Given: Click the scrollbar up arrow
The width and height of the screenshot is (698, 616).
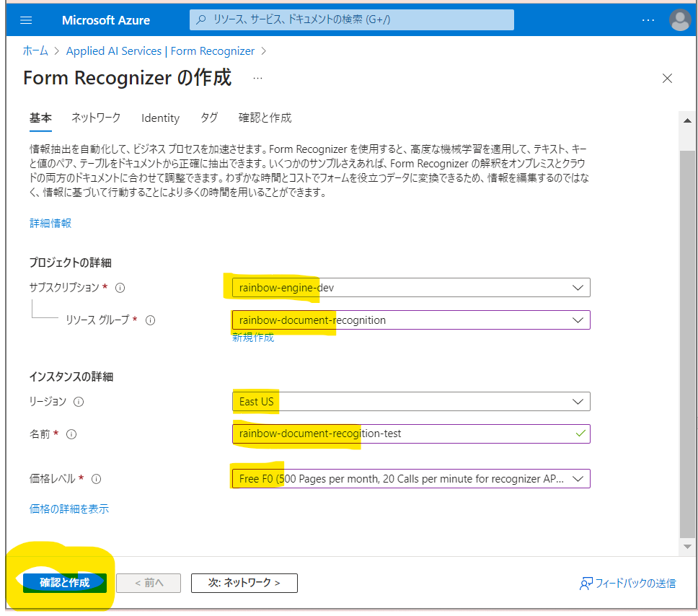Looking at the screenshot, I should (x=687, y=120).
